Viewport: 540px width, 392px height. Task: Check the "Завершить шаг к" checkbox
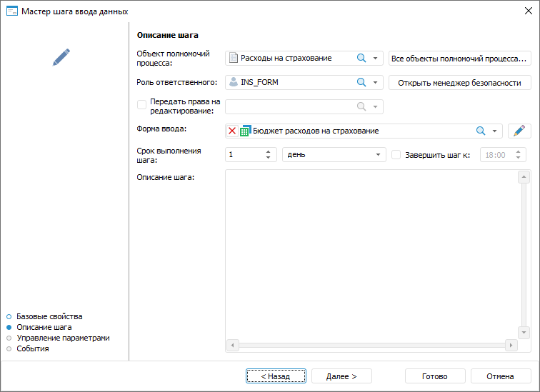coord(396,155)
